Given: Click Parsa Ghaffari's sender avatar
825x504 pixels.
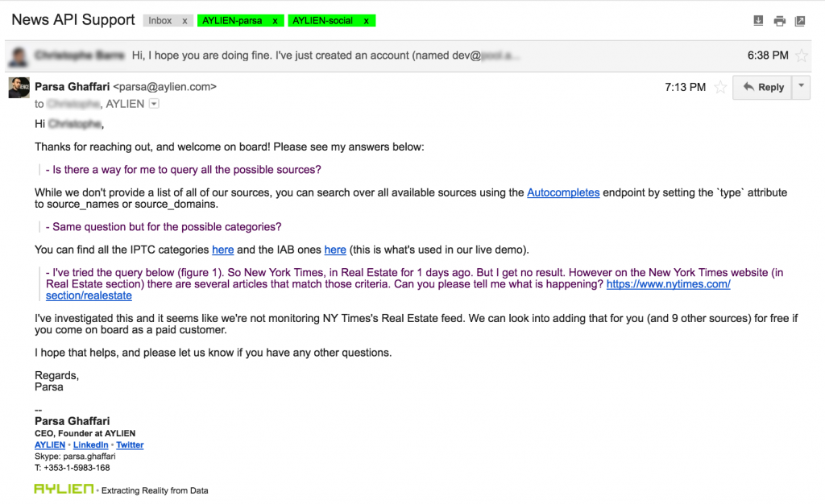Looking at the screenshot, I should pyautogui.click(x=19, y=87).
